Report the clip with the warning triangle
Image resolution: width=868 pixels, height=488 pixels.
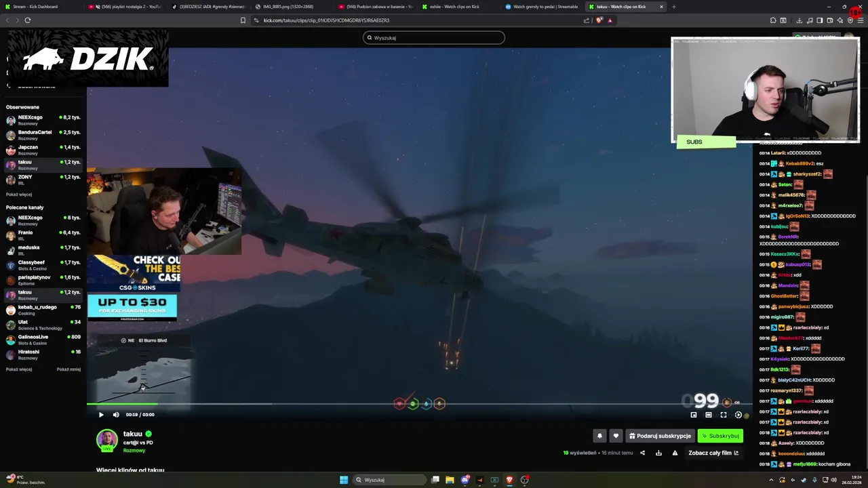coord(675,453)
